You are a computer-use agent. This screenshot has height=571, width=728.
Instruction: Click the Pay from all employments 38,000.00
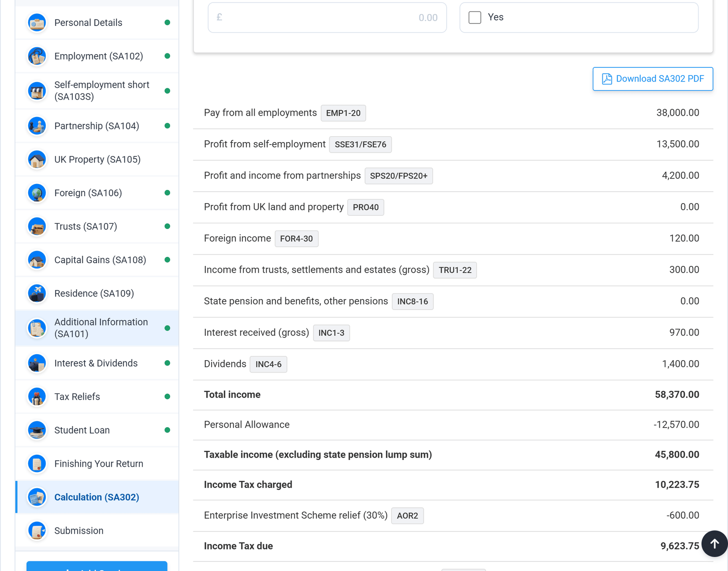(677, 113)
